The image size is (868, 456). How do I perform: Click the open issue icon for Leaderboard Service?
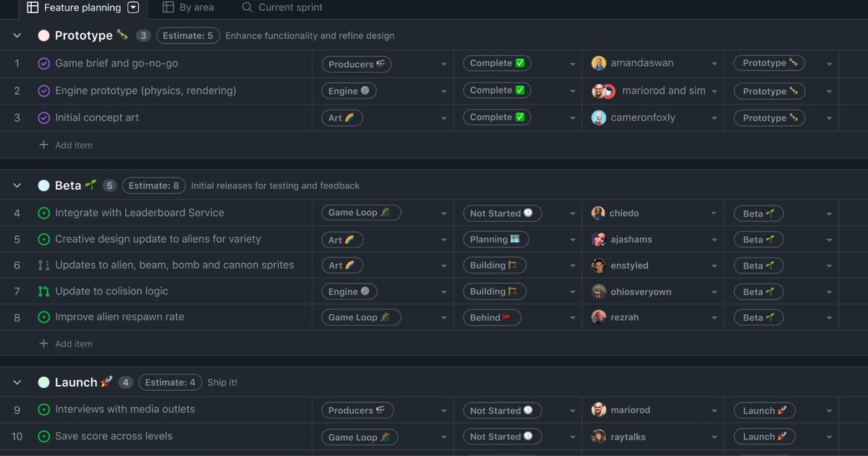[x=43, y=213]
